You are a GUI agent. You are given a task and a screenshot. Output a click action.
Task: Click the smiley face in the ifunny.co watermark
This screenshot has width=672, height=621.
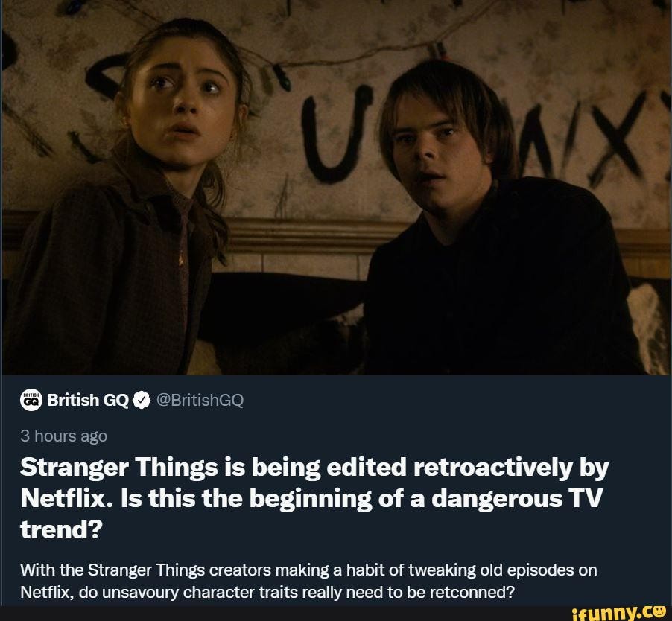click(660, 612)
